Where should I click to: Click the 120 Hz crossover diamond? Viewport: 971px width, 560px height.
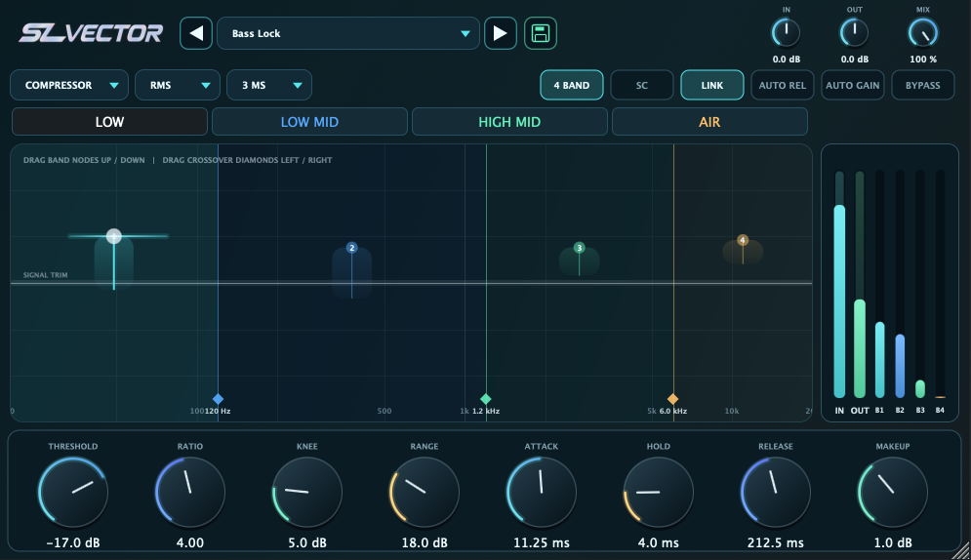coord(218,399)
